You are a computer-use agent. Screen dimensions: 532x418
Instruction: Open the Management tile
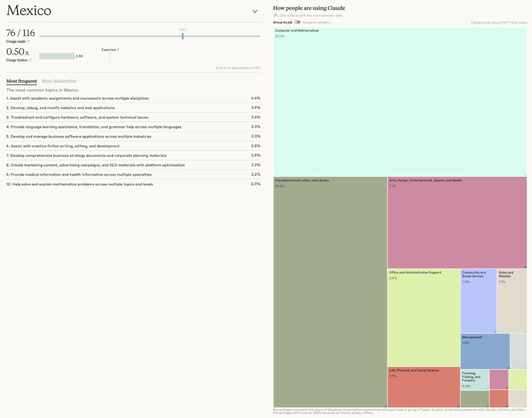[x=485, y=351]
